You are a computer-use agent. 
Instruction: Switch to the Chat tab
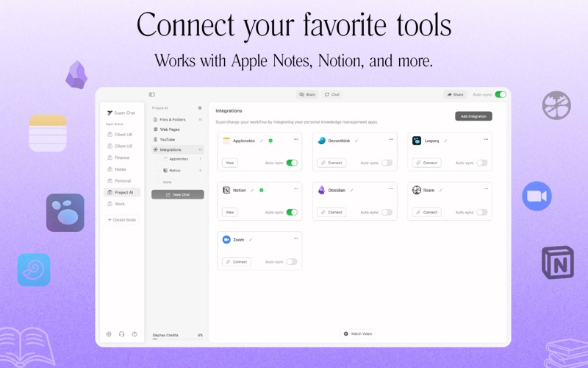point(332,95)
